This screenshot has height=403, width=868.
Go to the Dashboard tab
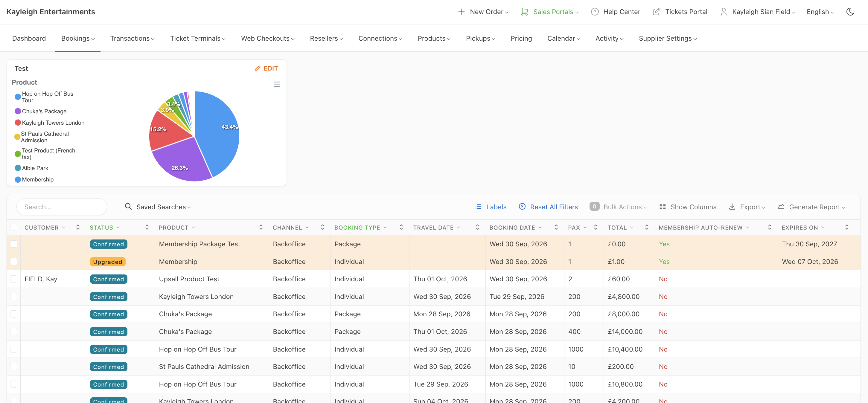click(x=29, y=38)
